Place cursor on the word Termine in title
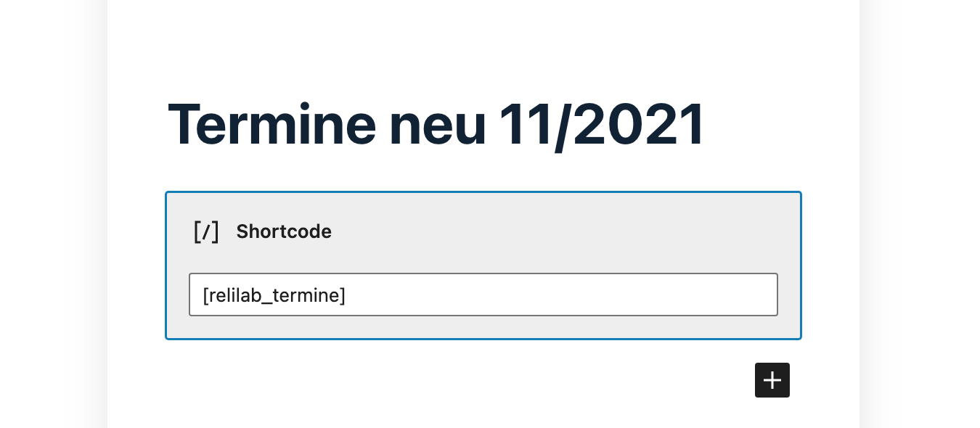 tap(271, 125)
